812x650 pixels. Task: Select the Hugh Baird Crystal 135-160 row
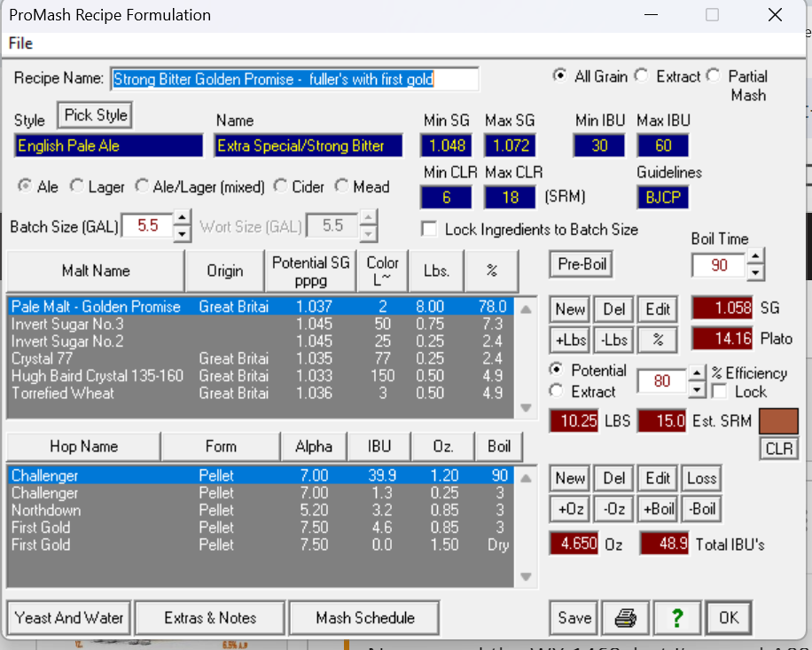(261, 376)
